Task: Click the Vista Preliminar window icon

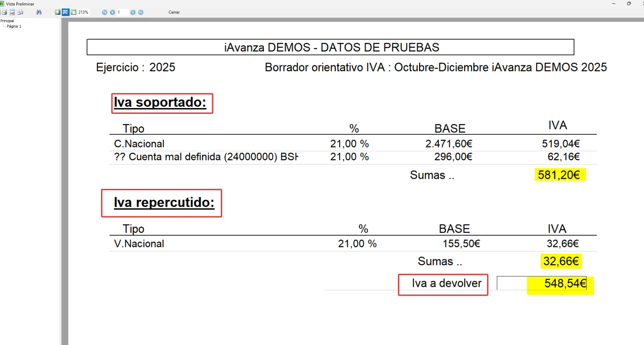Action: (x=2, y=4)
